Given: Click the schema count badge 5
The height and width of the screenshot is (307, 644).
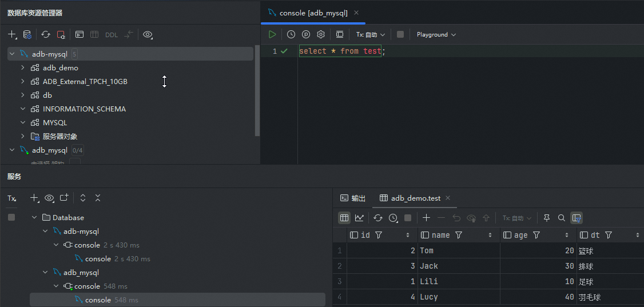Looking at the screenshot, I should [x=74, y=54].
